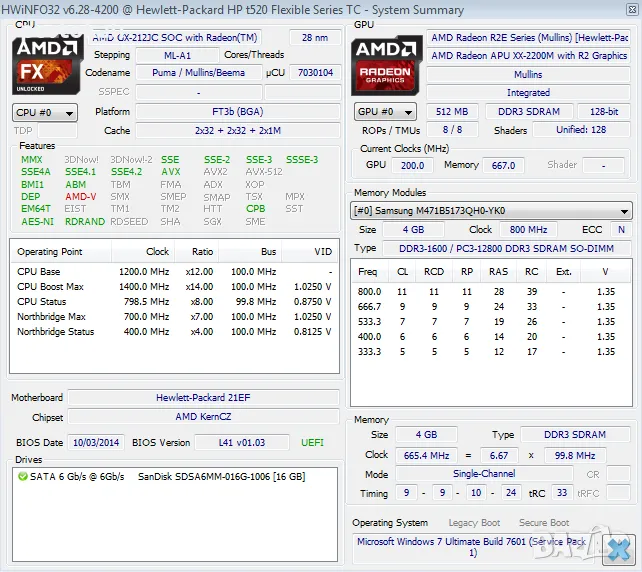Select the 800.0 MHz memory timing row
642x572 pixels.
point(490,291)
